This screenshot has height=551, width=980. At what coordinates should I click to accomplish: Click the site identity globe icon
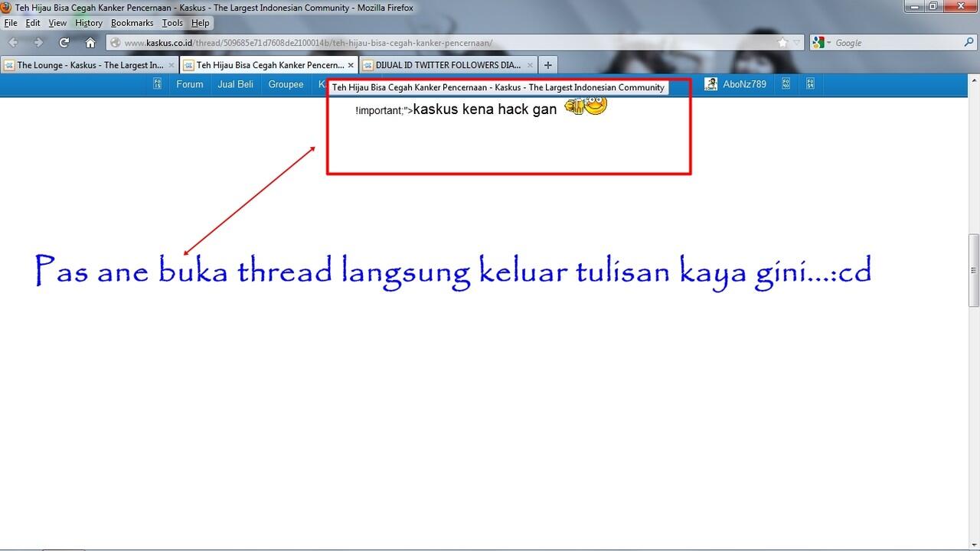click(x=114, y=43)
